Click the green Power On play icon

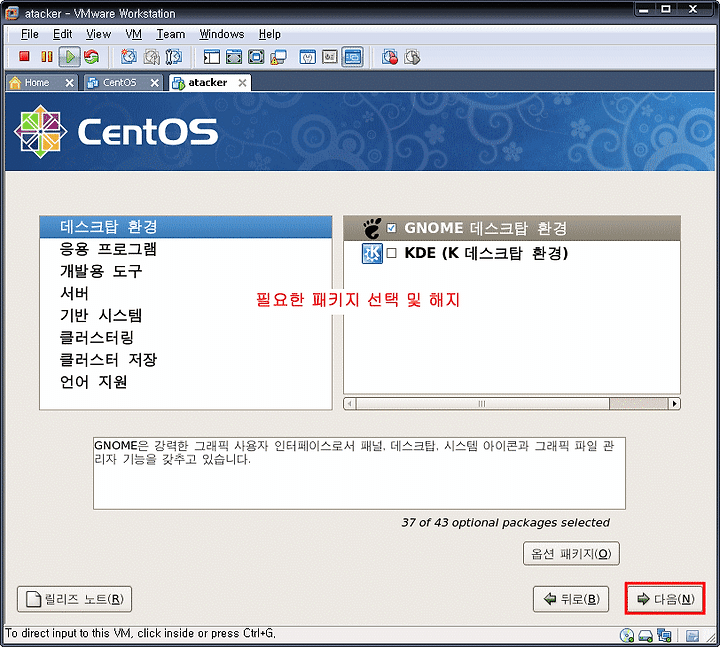click(70, 57)
